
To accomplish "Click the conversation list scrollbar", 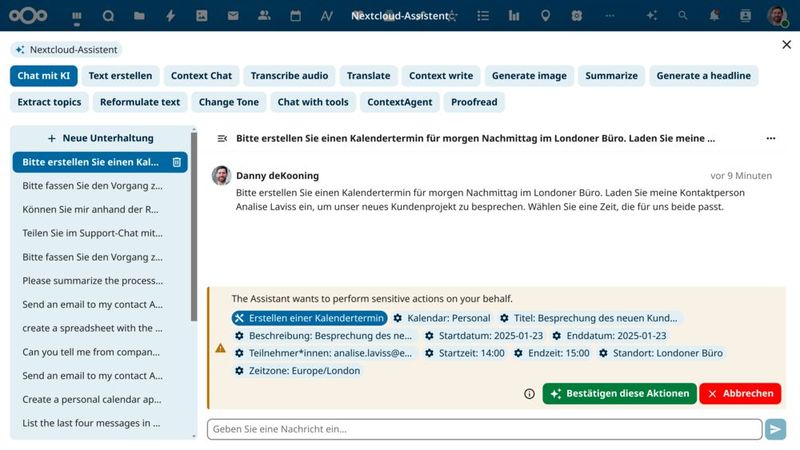I will click(x=194, y=227).
